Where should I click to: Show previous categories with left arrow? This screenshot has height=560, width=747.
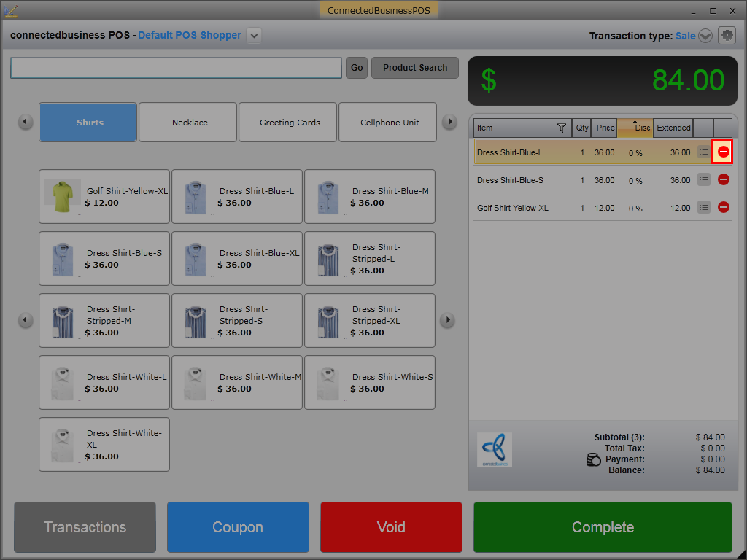tap(26, 122)
